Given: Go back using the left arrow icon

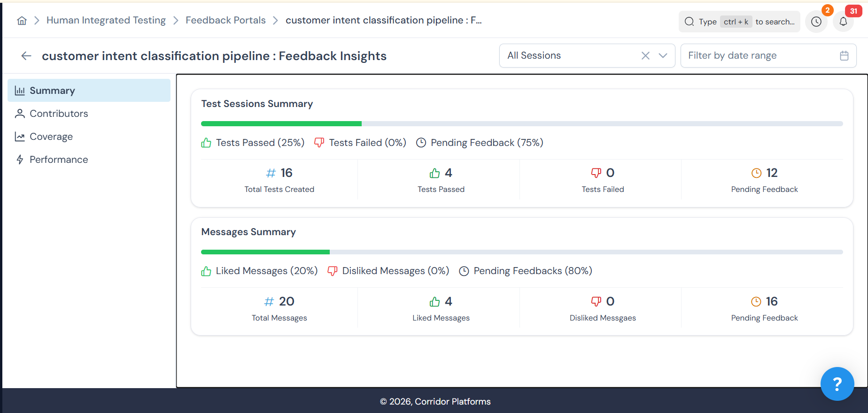Looking at the screenshot, I should tap(26, 56).
